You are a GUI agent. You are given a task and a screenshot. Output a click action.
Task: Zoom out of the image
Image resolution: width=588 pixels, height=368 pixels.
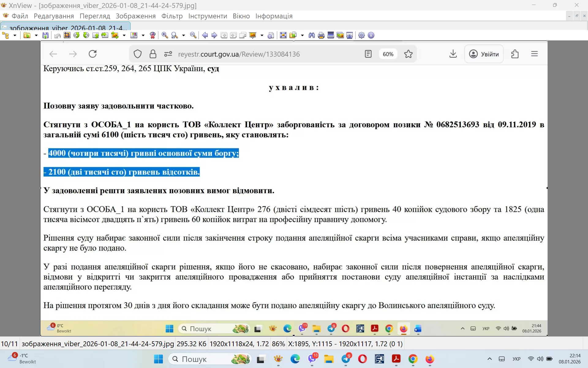(x=193, y=35)
